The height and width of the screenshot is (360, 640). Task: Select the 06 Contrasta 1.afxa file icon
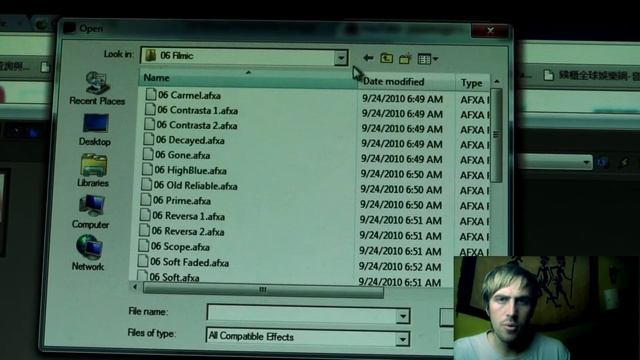[150, 109]
